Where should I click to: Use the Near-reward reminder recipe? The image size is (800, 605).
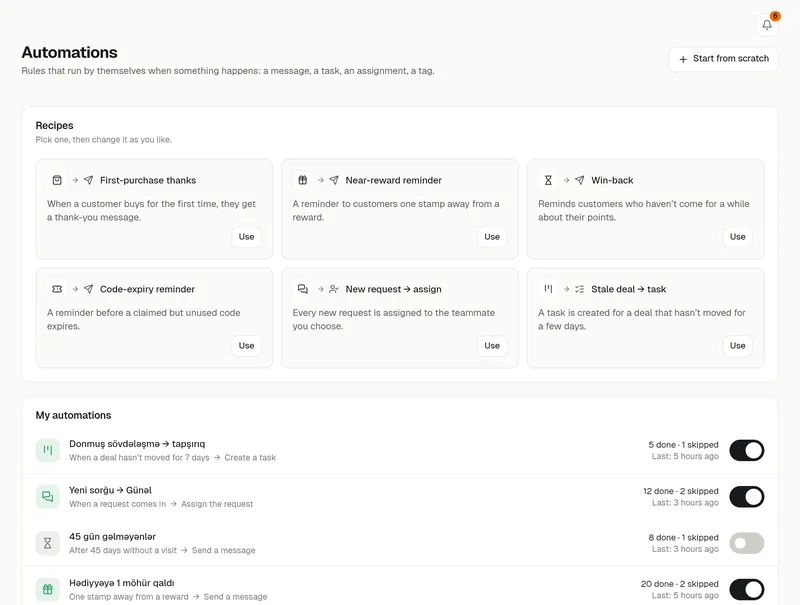(x=492, y=237)
